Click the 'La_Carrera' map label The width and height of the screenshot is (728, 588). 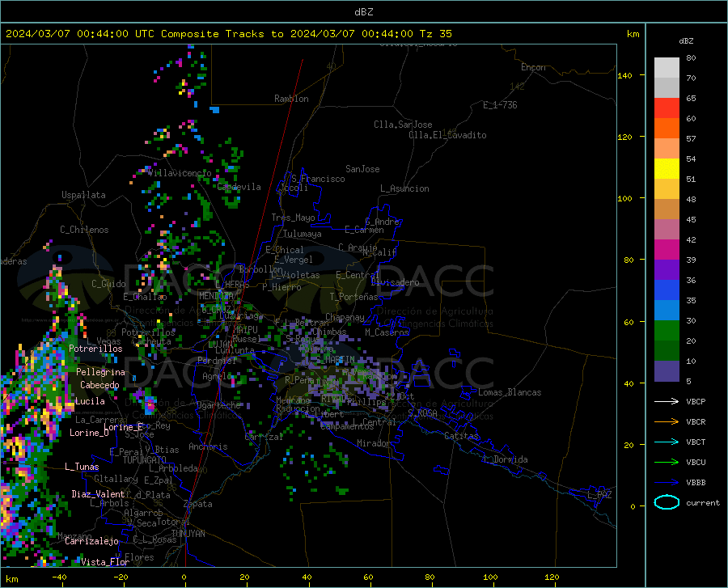click(x=99, y=420)
